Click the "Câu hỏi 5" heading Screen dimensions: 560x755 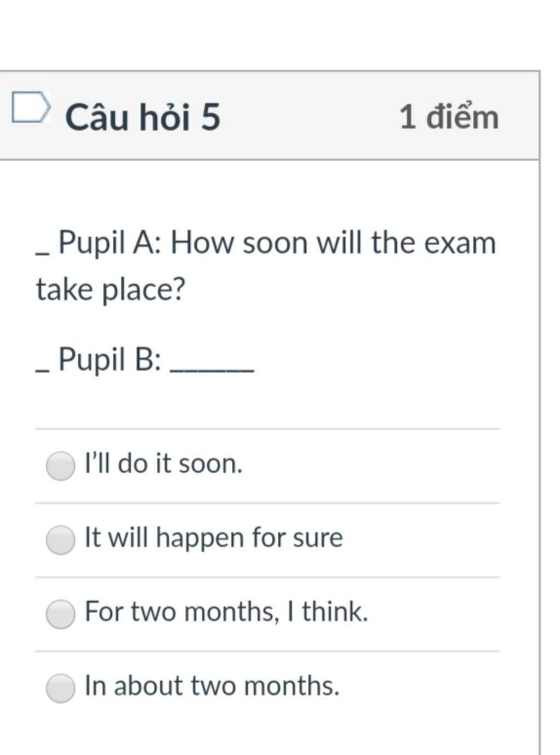click(x=143, y=118)
